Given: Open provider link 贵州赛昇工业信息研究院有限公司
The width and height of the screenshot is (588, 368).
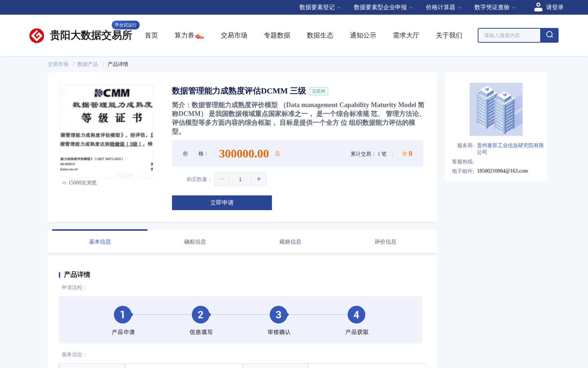Looking at the screenshot, I should (510, 149).
